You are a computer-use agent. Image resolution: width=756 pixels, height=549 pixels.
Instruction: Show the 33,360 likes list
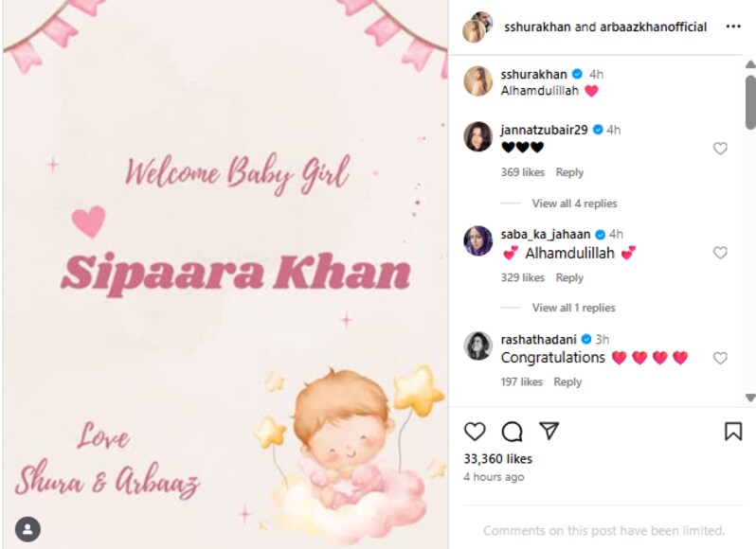498,459
